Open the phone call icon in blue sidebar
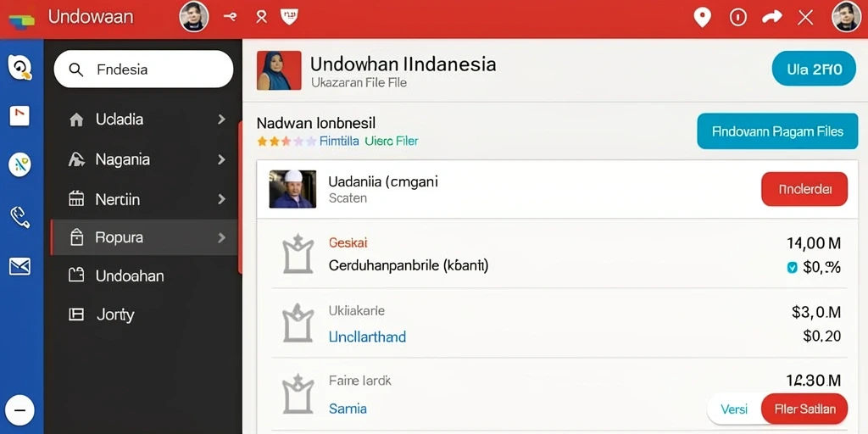The width and height of the screenshot is (868, 434). [20, 217]
